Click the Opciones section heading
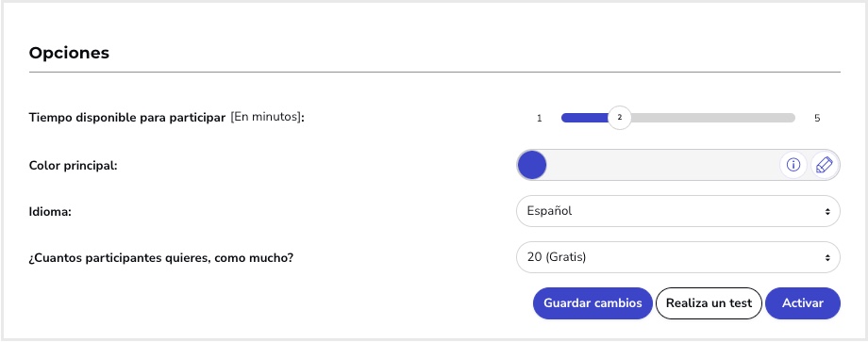868x342 pixels. [69, 53]
